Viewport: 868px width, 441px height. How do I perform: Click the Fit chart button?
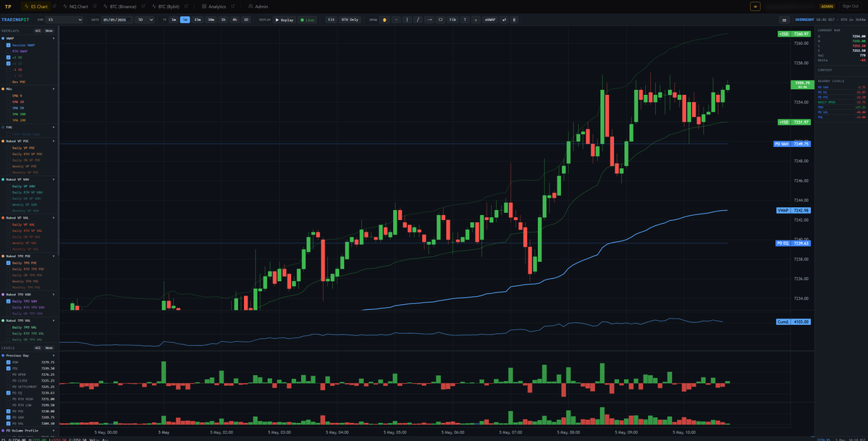tap(331, 20)
